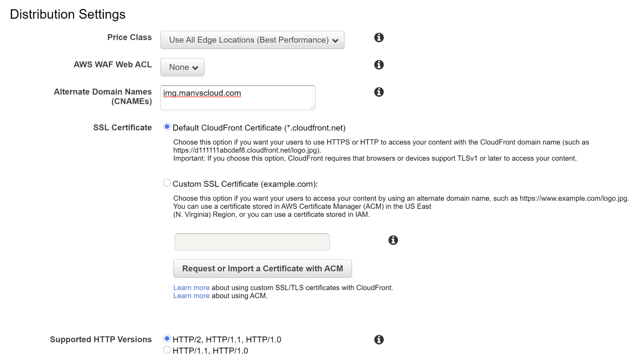This screenshot has width=644, height=360.
Task: Open the Supported HTTP Versions info icon
Action: (x=379, y=339)
